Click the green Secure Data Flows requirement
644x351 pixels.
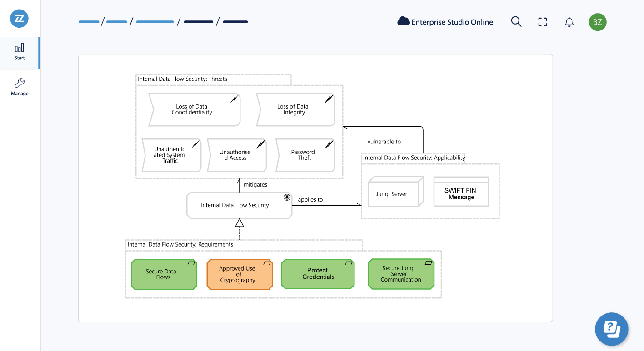pos(164,274)
